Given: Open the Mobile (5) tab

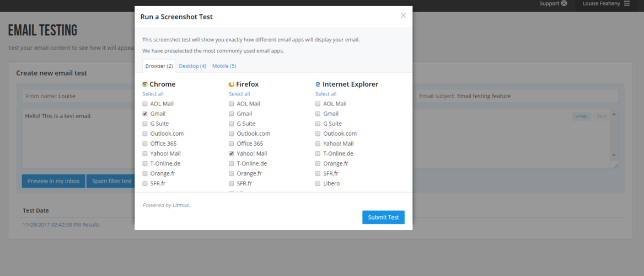Looking at the screenshot, I should point(224,66).
